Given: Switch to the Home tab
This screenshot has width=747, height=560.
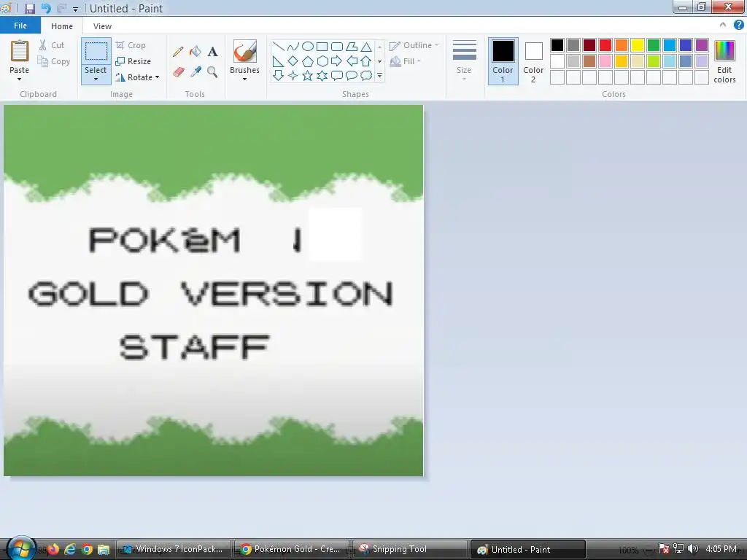Looking at the screenshot, I should [x=62, y=26].
